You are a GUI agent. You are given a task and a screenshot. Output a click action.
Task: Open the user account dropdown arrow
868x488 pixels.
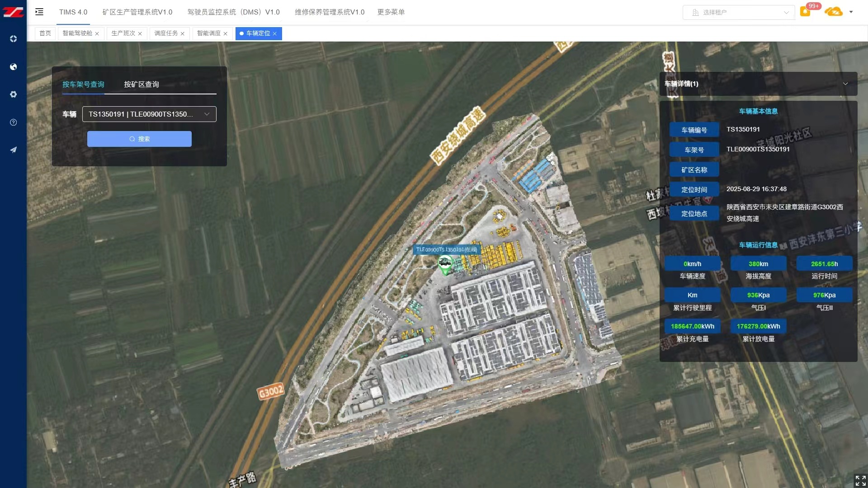(851, 12)
